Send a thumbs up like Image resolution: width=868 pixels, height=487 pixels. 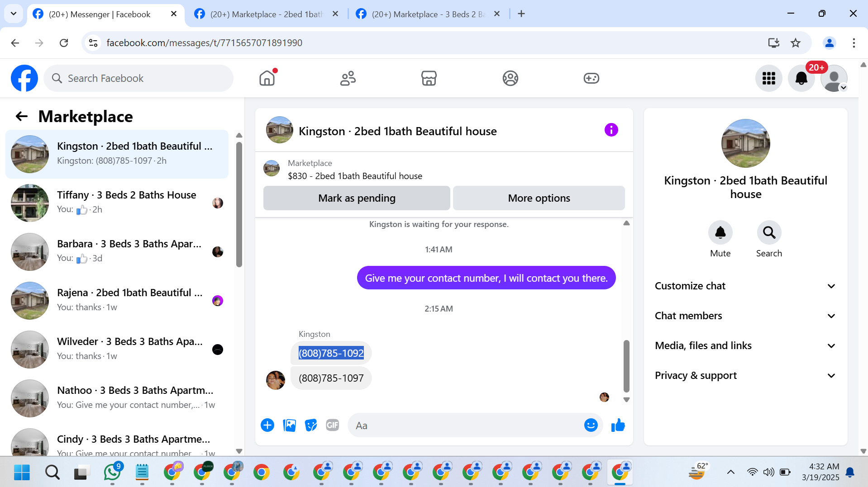tap(618, 425)
